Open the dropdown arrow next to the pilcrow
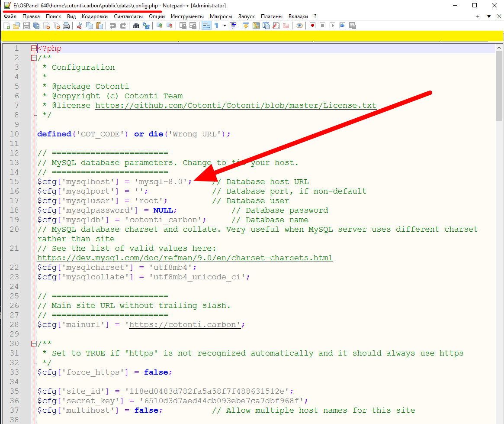Viewport: 504px width, 424px height. point(225,26)
